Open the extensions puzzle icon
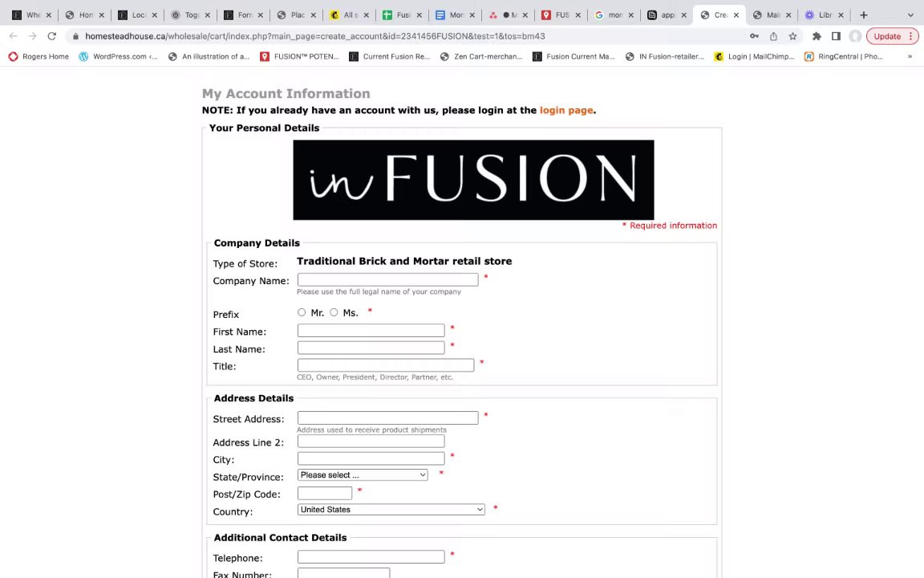The height and width of the screenshot is (578, 924). (817, 36)
